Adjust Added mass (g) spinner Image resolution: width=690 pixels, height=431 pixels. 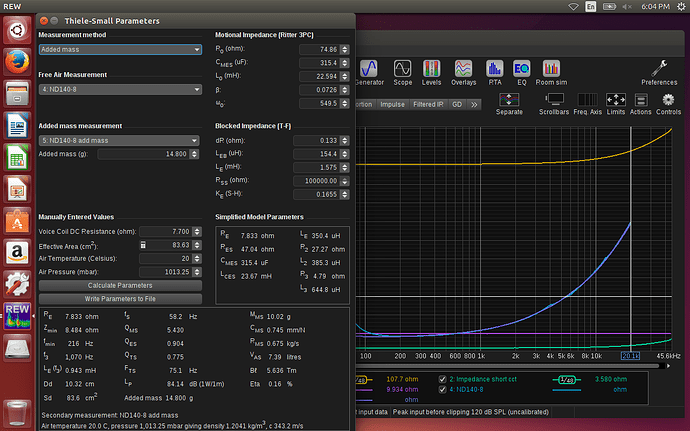click(194, 154)
